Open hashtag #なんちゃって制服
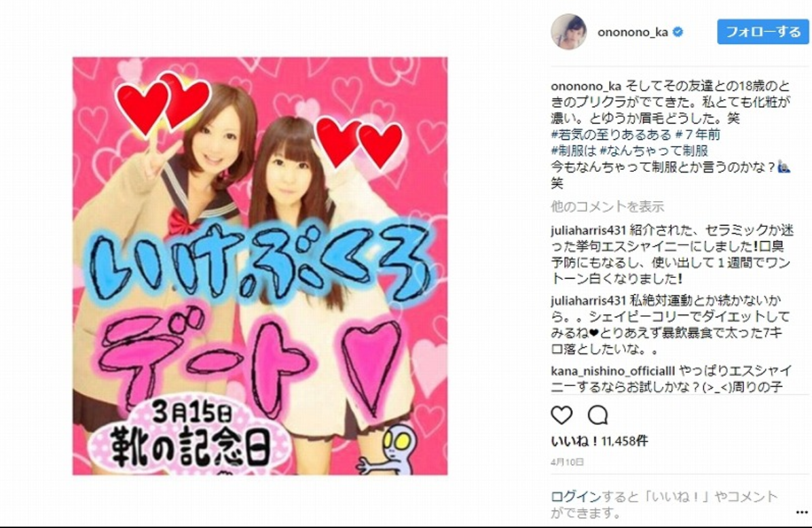 click(x=654, y=151)
